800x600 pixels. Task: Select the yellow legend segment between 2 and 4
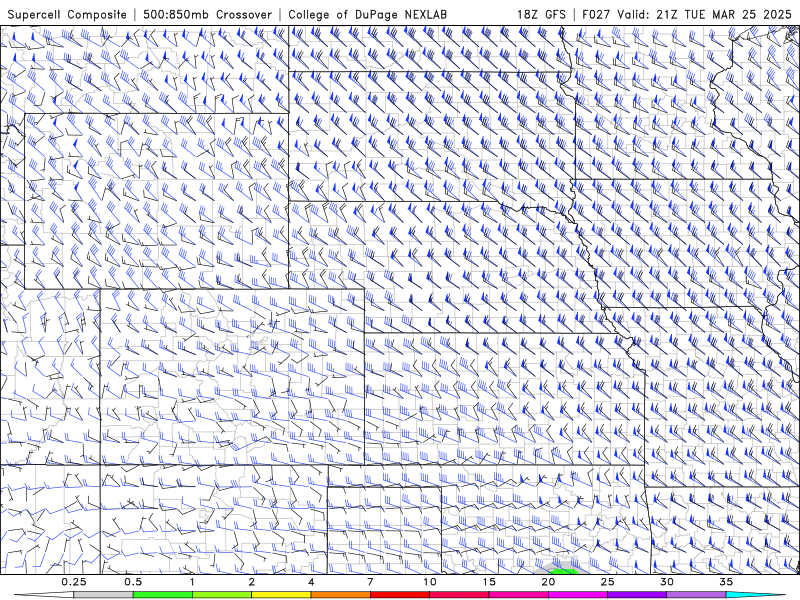tap(281, 595)
